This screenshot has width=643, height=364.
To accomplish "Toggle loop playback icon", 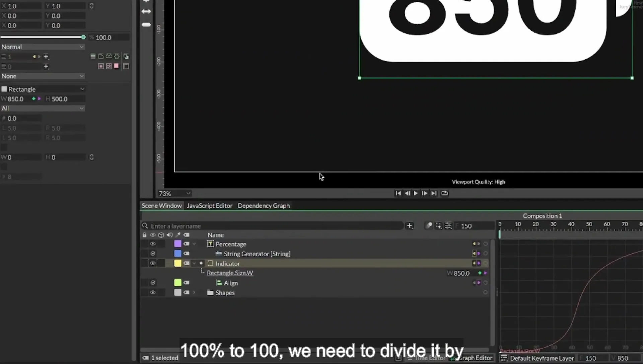I will click(x=444, y=193).
